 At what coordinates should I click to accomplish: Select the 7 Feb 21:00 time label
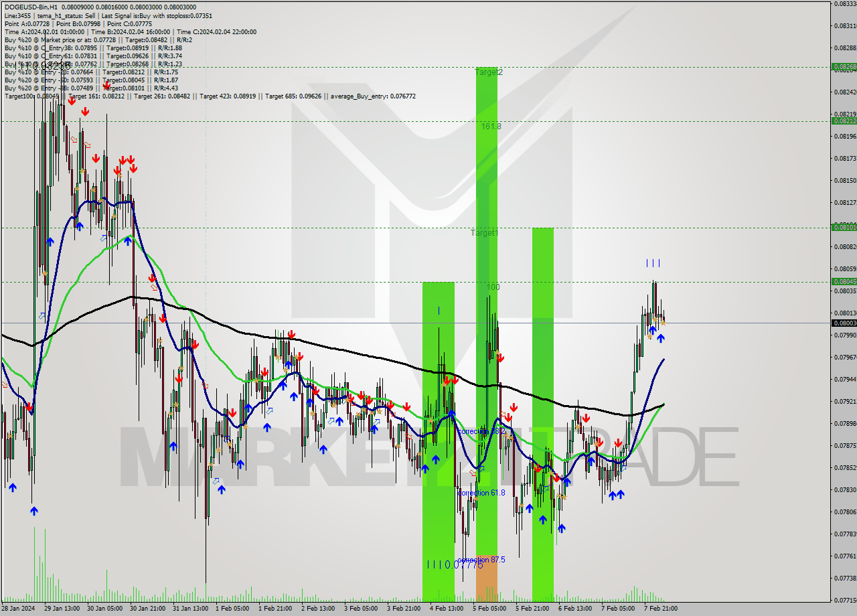(x=661, y=609)
